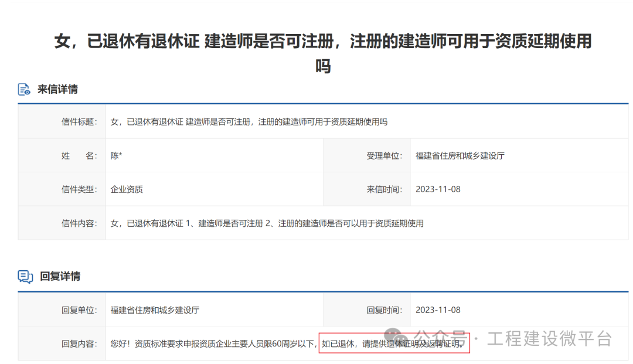The width and height of the screenshot is (633, 364).
Task: Click the 回复内容 reply text row
Action: (x=211, y=344)
